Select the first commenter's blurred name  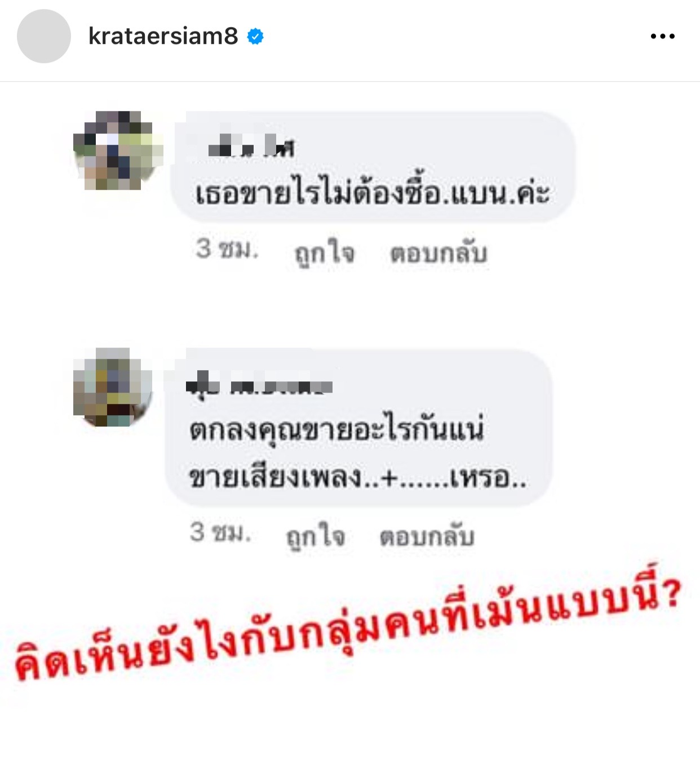251,148
